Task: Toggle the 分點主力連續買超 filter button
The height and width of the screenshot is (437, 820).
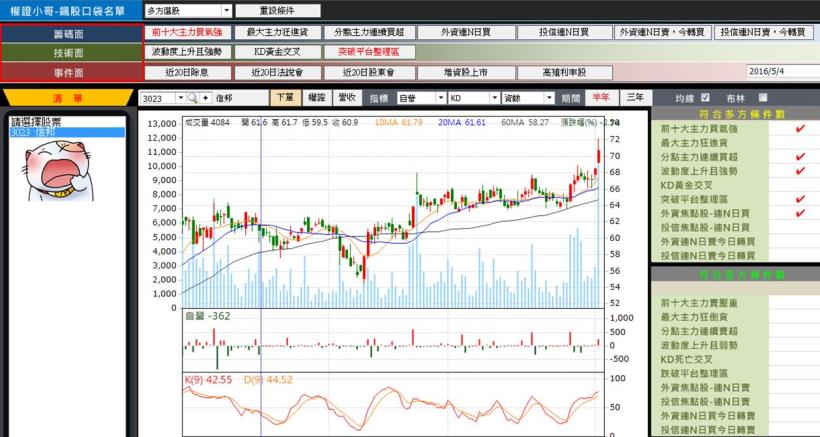Action: tap(369, 32)
